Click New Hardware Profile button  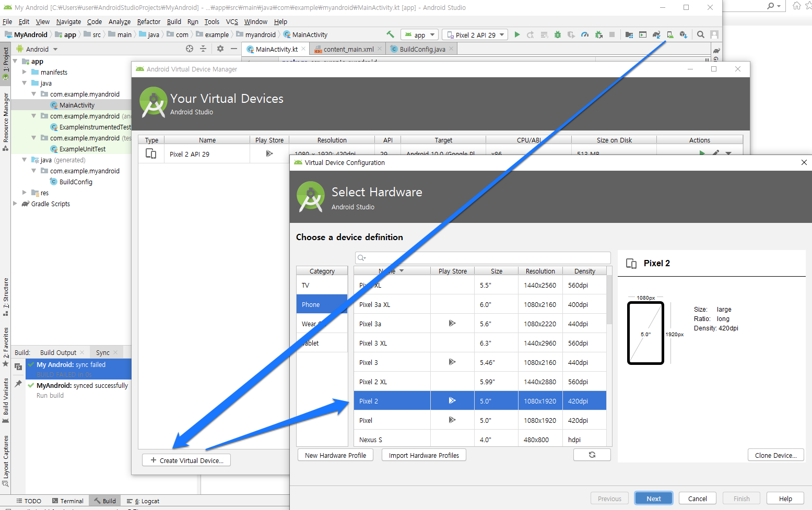336,455
